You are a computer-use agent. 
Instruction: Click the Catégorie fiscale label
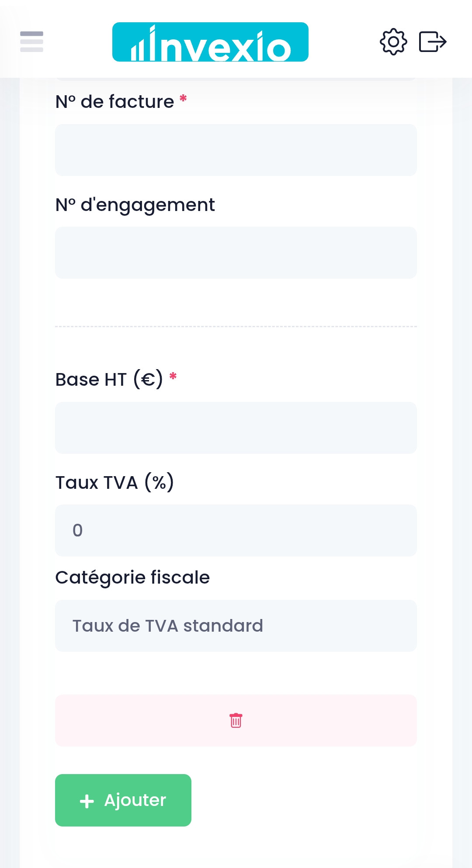pos(132,577)
